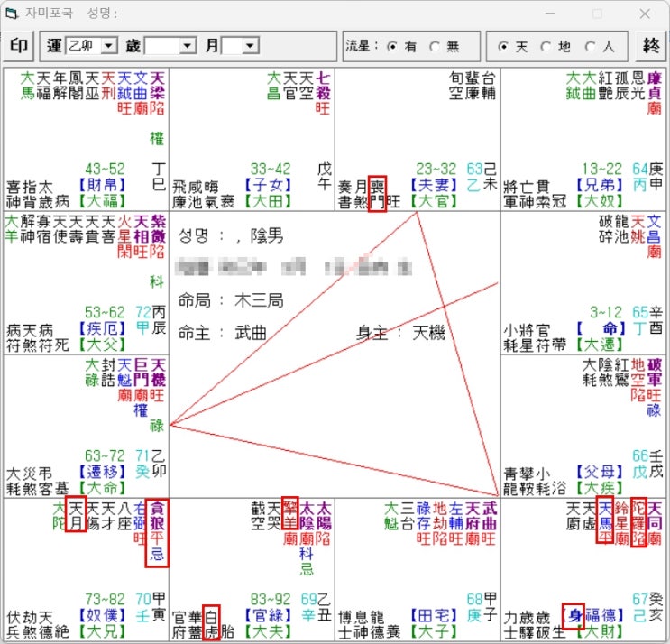670x644 pixels.
Task: Select the 地 radio button
Action: [546, 46]
